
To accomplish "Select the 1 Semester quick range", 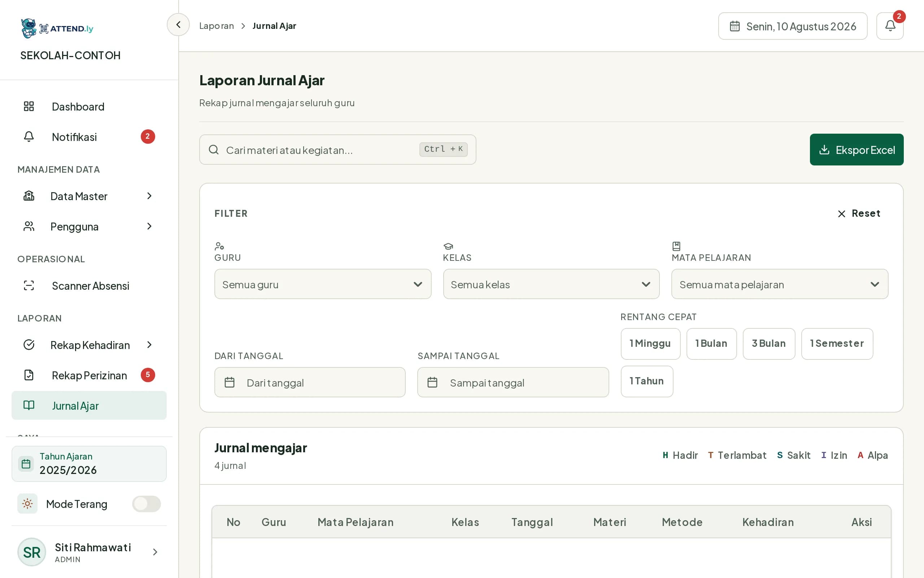I will pos(837,344).
